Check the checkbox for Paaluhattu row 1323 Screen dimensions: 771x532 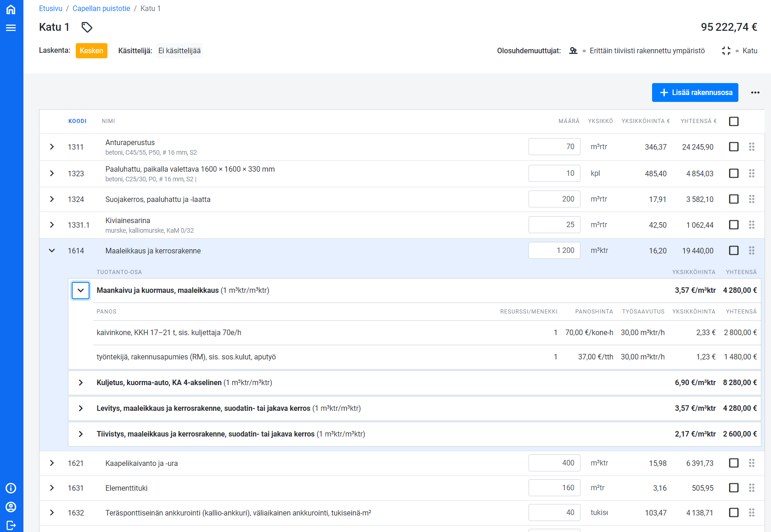tap(733, 174)
